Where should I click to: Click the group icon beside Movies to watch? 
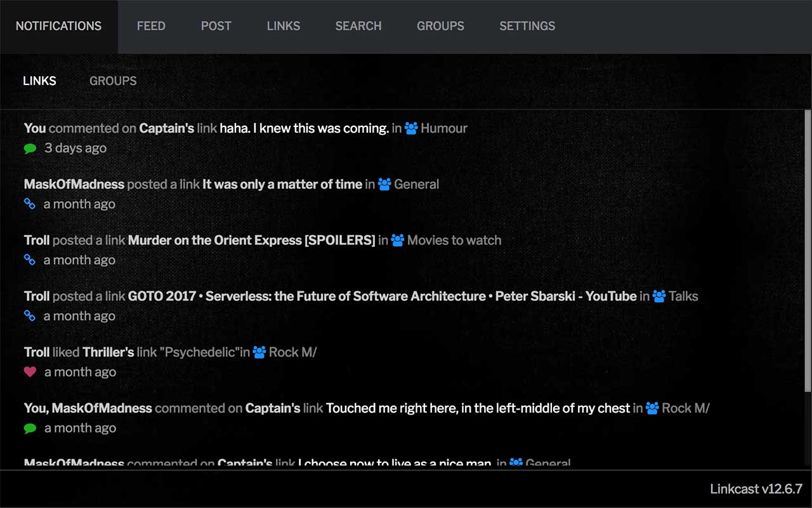pos(398,240)
